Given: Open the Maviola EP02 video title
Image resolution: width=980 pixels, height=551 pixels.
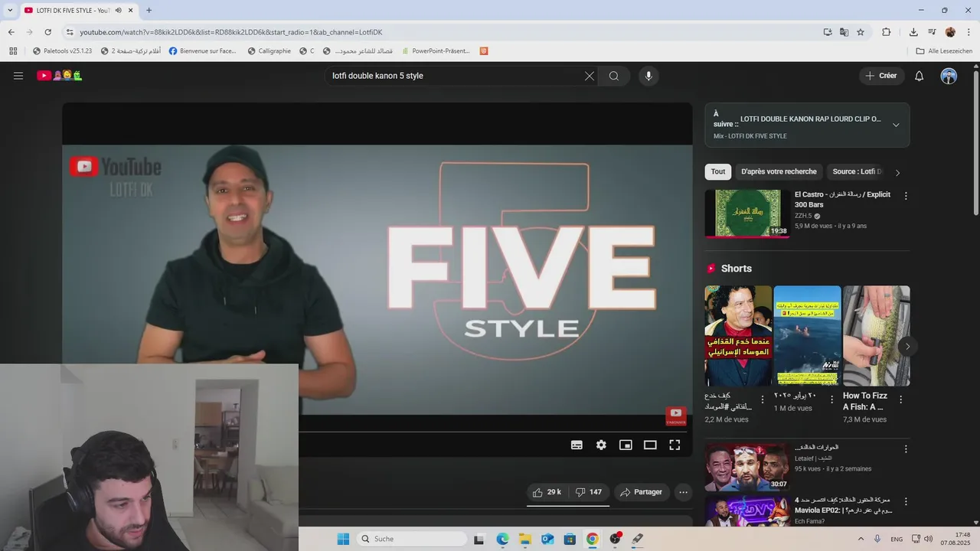Looking at the screenshot, I should coord(843,505).
